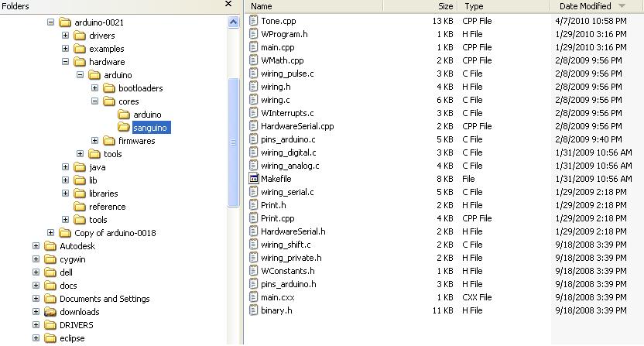
Task: Click the reference folder icon
Action: point(80,206)
